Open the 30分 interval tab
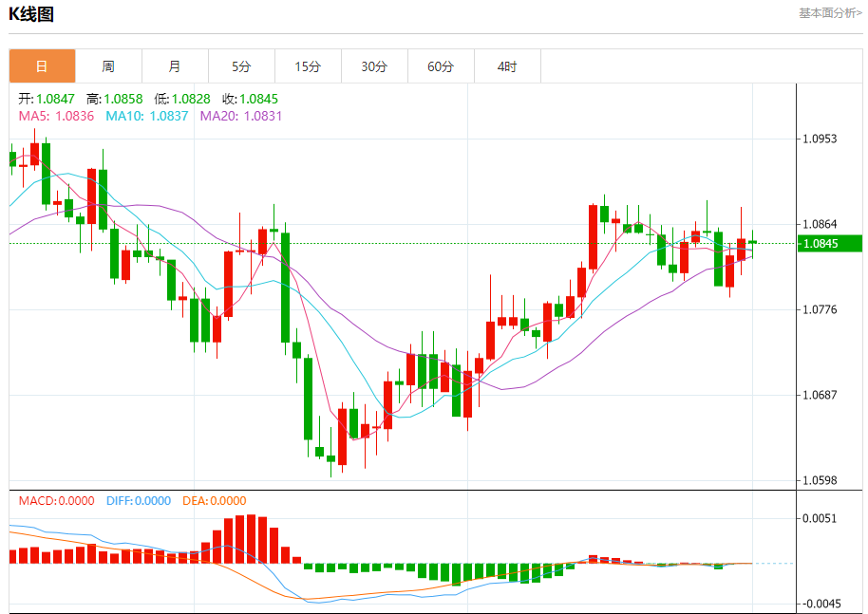Viewport: 868px width, 614px height. point(374,66)
